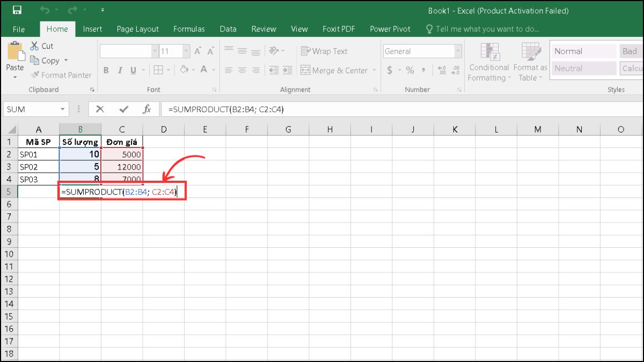This screenshot has height=362, width=644.
Task: Switch to the Formulas ribbon tab
Action: coord(189,29)
